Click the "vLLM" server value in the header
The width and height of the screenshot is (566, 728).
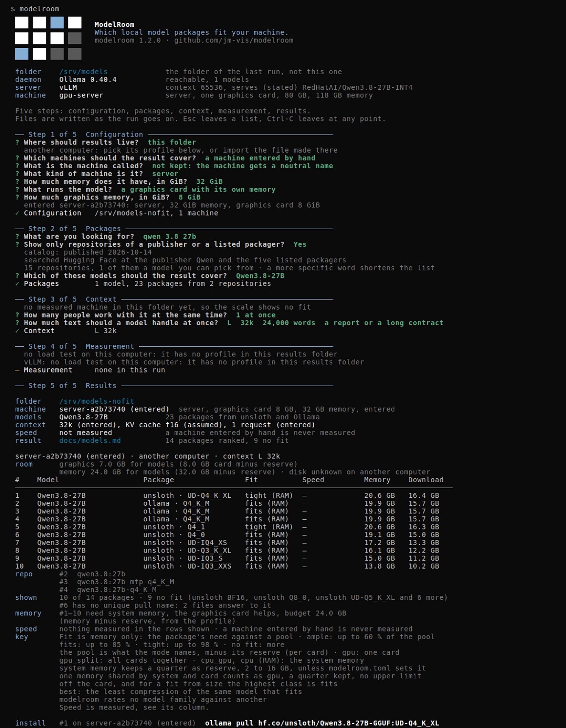[68, 87]
